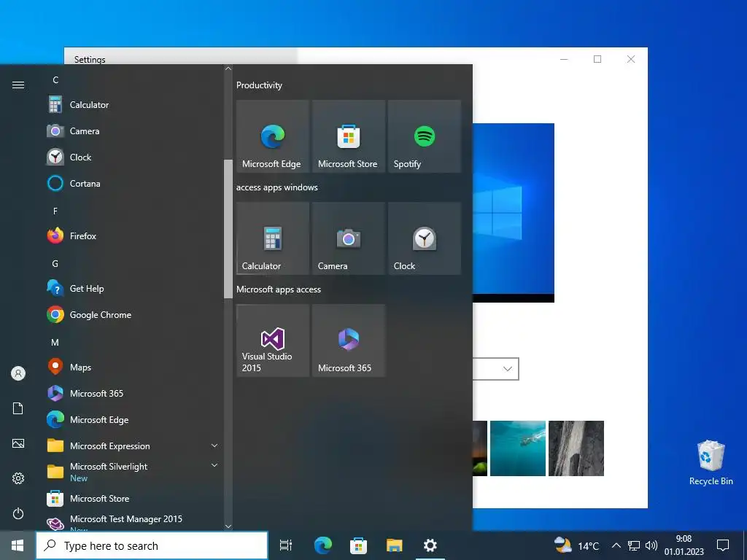Show hidden system tray icons

[616, 545]
